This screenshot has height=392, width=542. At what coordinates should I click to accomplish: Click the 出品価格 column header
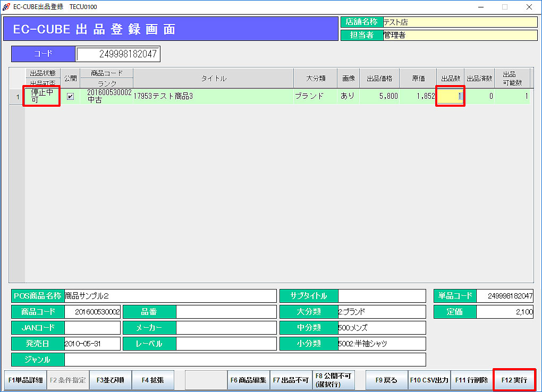click(x=379, y=79)
